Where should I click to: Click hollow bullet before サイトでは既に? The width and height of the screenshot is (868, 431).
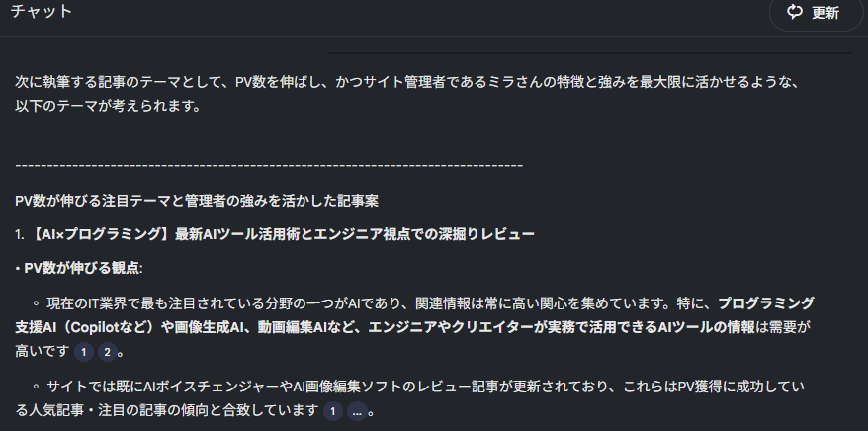pos(37,386)
